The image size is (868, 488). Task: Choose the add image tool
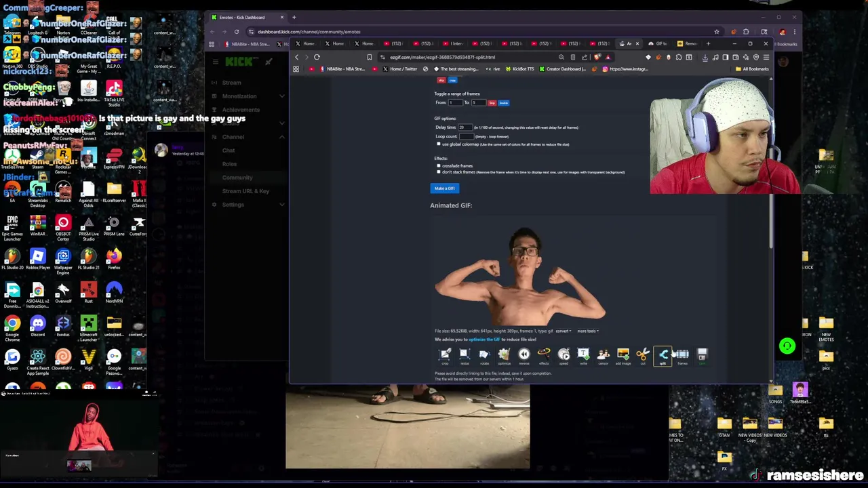pos(623,356)
